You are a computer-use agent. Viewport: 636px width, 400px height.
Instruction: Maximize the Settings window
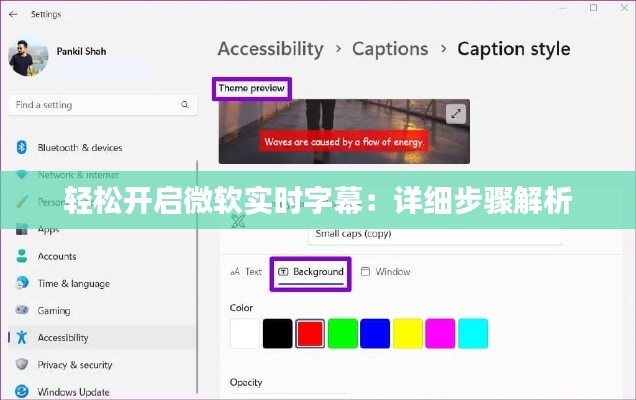click(593, 8)
